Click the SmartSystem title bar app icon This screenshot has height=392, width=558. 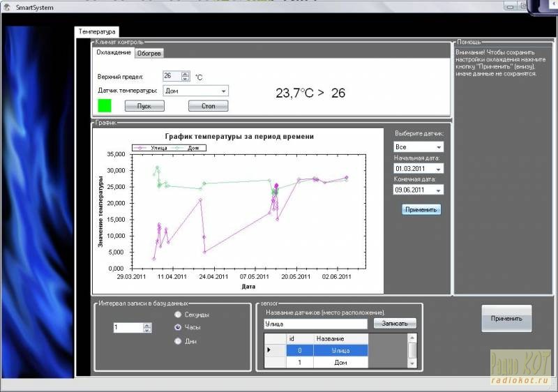pos(7,7)
